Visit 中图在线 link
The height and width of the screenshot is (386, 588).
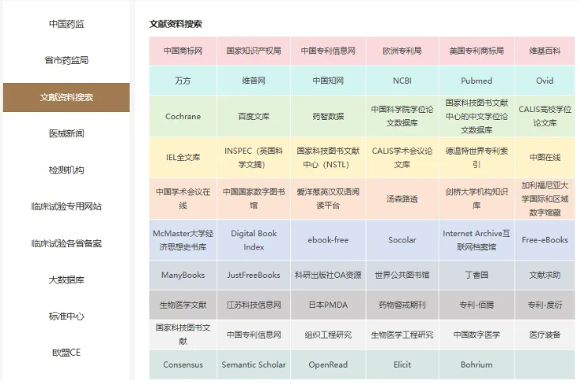[552, 159]
